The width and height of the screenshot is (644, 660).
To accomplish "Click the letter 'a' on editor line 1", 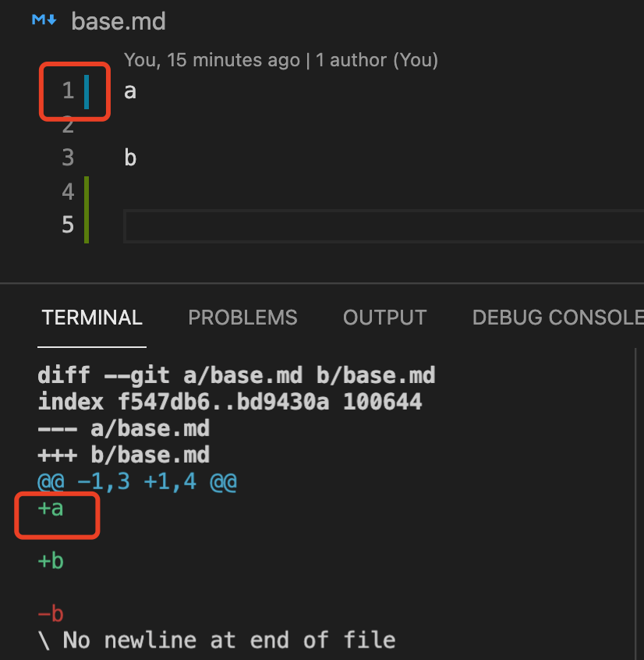I will (x=130, y=91).
